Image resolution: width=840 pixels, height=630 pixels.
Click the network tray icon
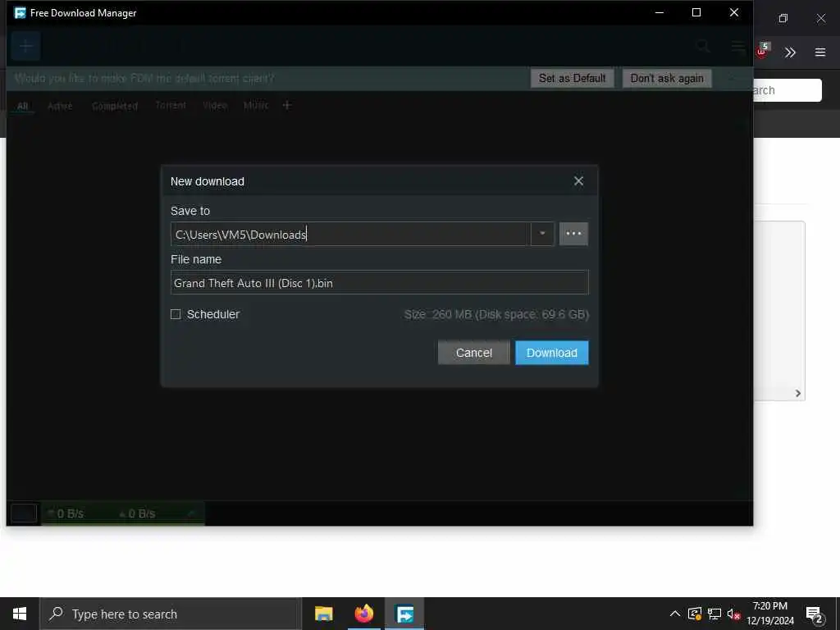coord(714,614)
